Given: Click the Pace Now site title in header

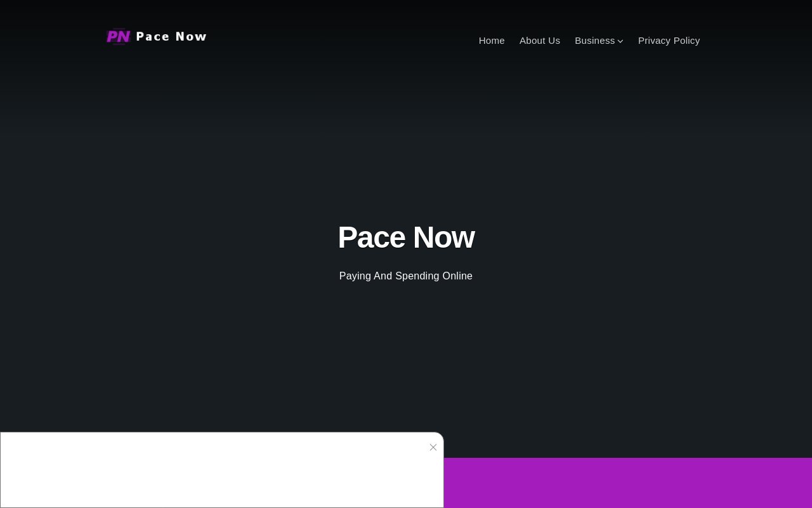Looking at the screenshot, I should pyautogui.click(x=171, y=37).
